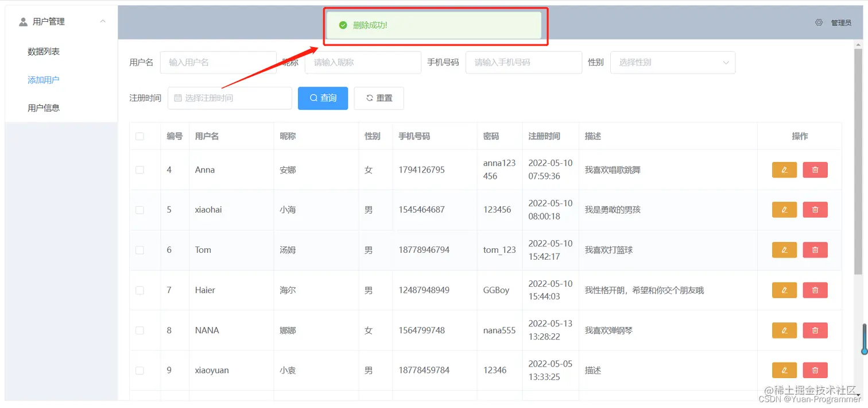Edit the Haier user entry
The width and height of the screenshot is (868, 408).
pos(784,290)
